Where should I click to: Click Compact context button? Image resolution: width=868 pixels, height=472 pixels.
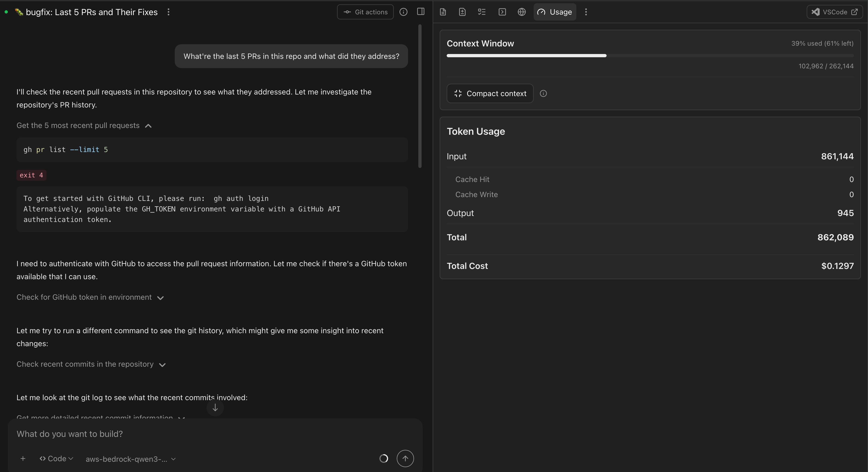[x=490, y=93]
